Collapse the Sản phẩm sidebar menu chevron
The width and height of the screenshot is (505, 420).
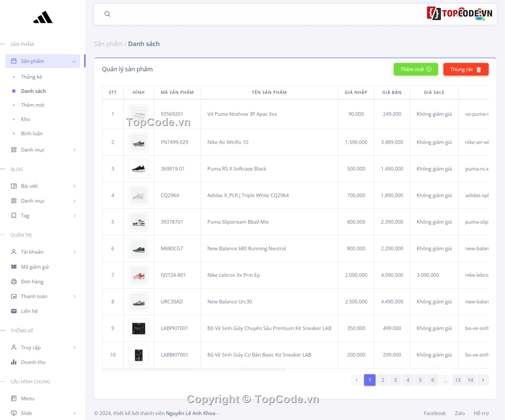coord(74,61)
